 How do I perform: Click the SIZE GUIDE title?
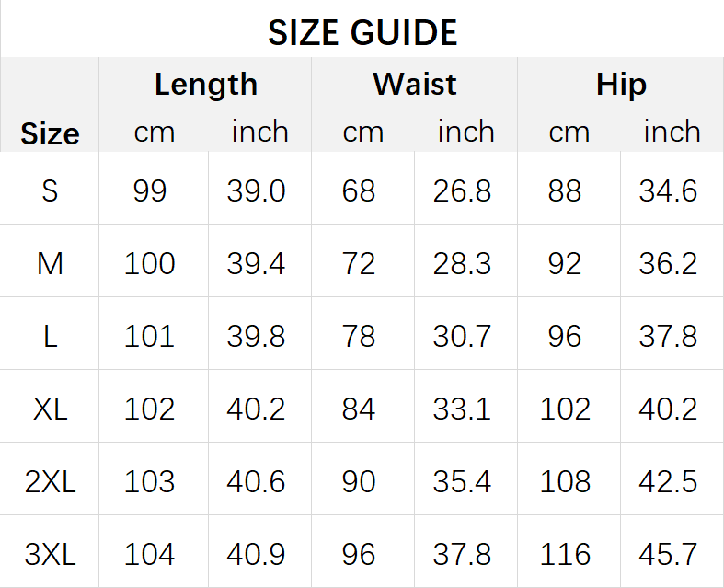362,33
